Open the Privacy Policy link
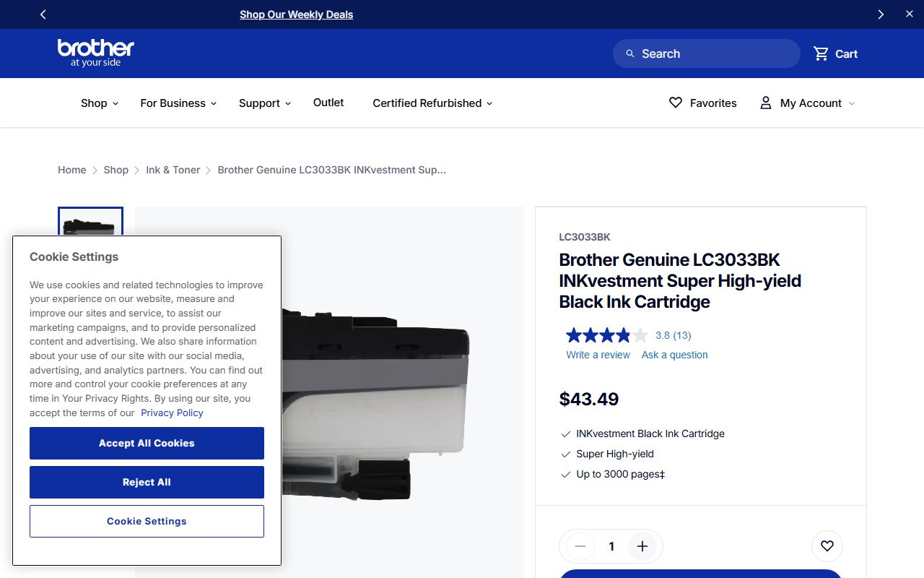 [172, 413]
